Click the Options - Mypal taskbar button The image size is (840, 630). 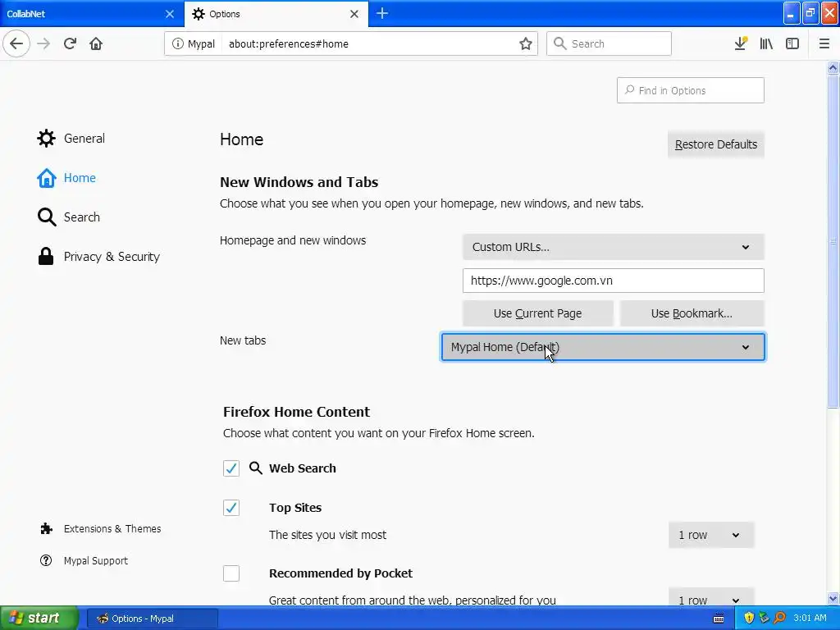click(x=152, y=619)
